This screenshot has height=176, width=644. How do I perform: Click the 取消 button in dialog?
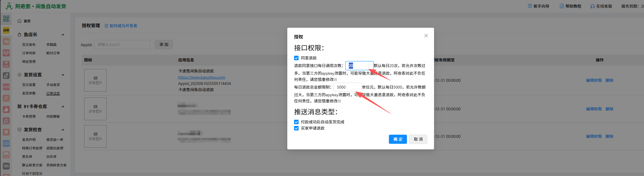tap(418, 139)
